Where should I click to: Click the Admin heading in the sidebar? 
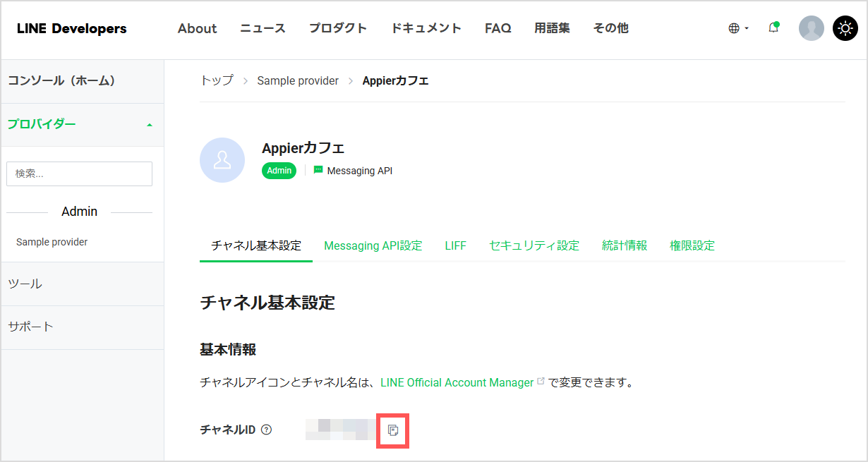80,212
